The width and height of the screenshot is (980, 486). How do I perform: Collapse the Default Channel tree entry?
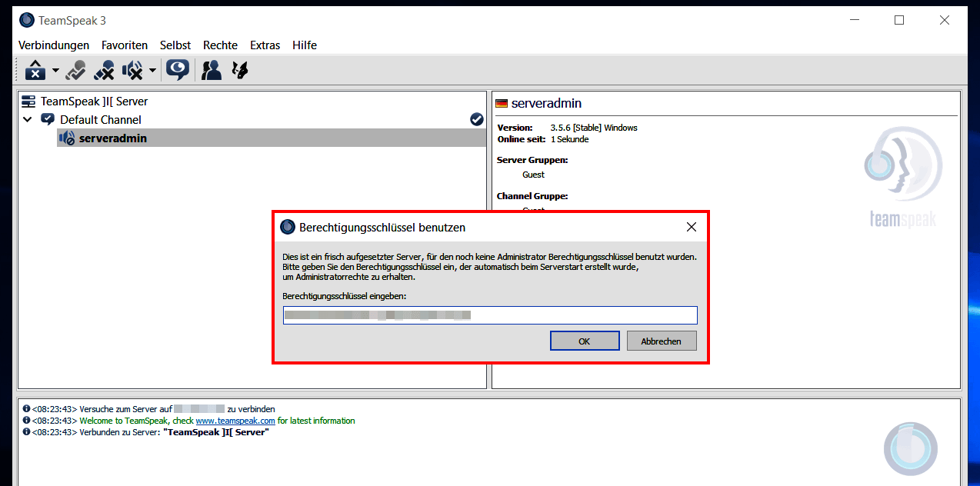tap(27, 119)
